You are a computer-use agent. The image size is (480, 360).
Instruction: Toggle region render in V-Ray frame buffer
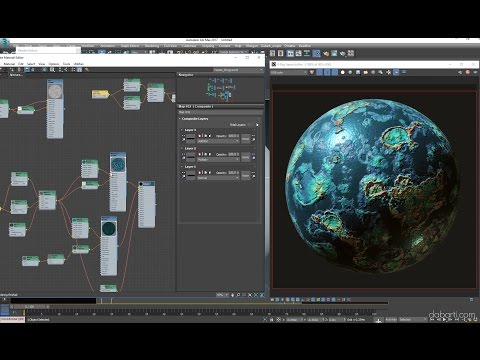click(x=396, y=72)
